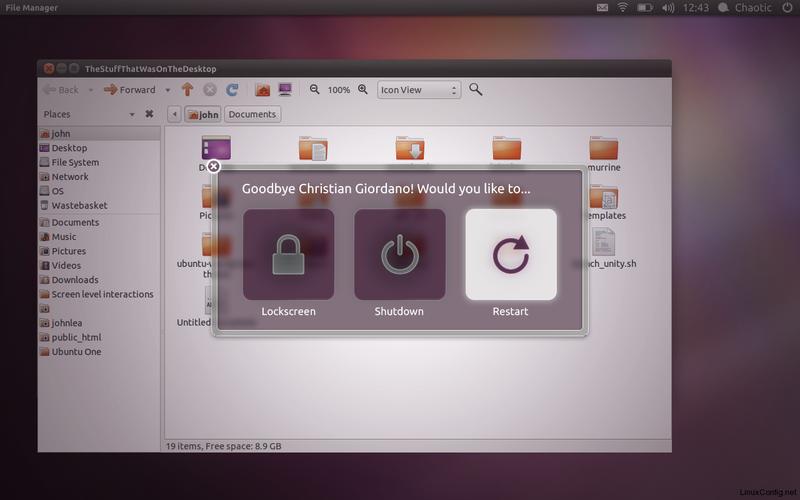Go Back in the file manager
Image resolution: width=800 pixels, height=500 pixels.
coord(61,90)
